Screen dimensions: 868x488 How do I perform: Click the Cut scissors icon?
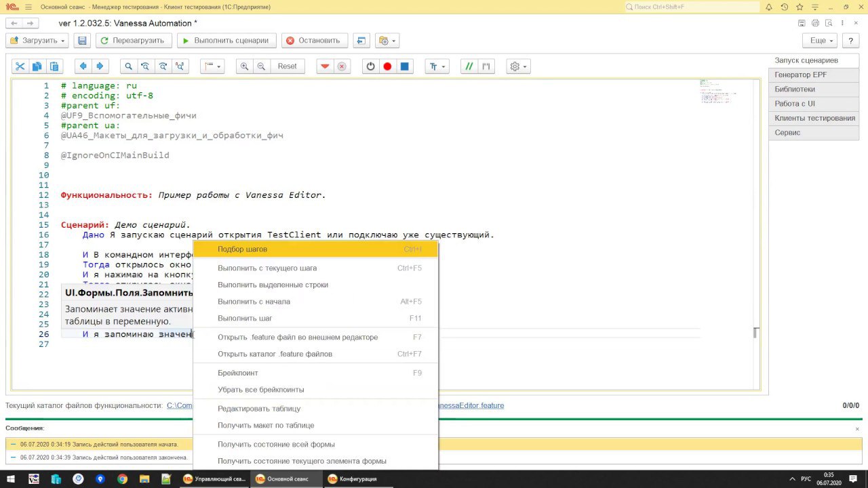click(20, 66)
